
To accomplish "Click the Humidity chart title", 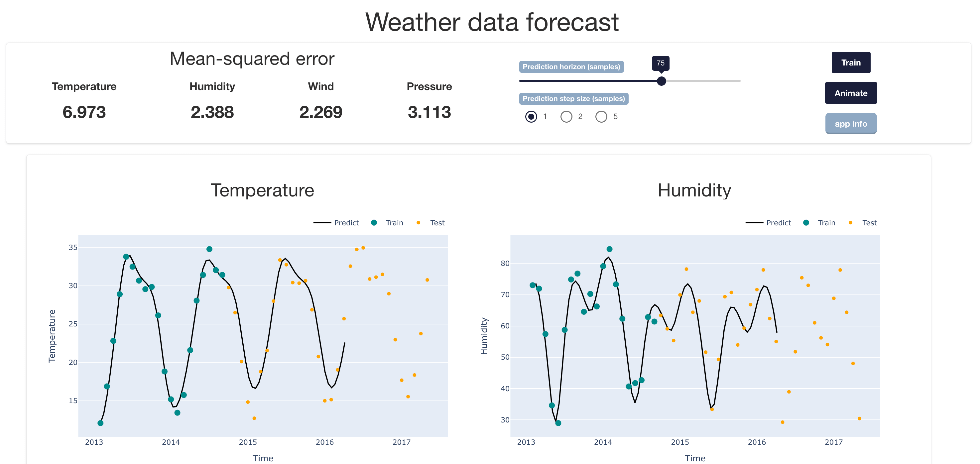I will 694,190.
